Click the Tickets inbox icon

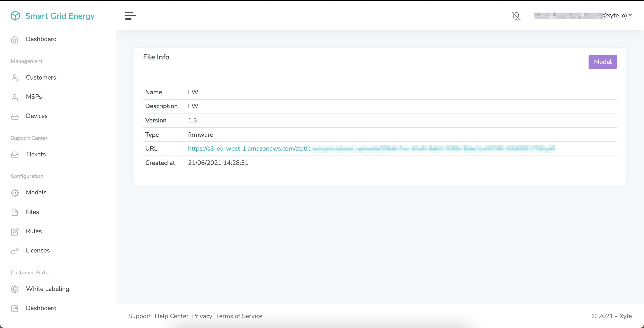pos(15,155)
